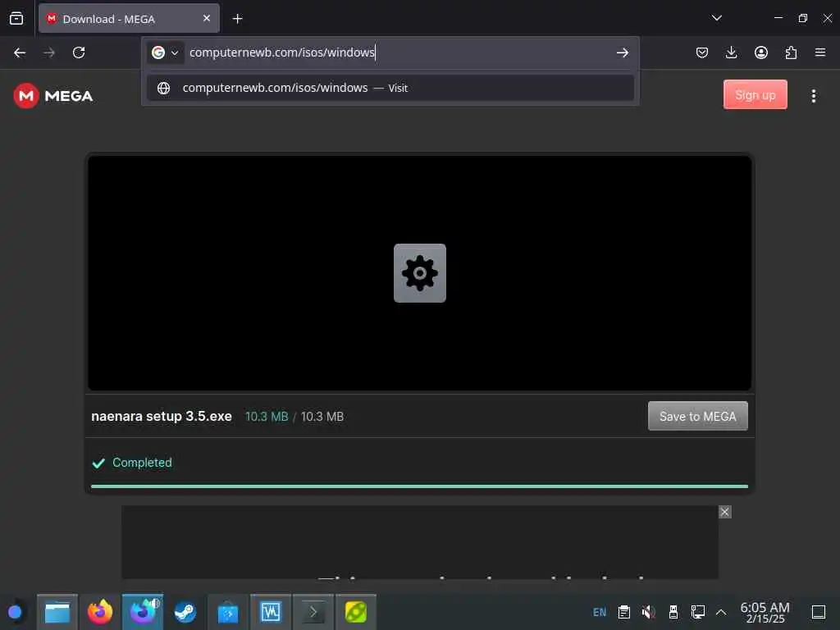Click the green download progress bar
840x630 pixels.
point(419,486)
